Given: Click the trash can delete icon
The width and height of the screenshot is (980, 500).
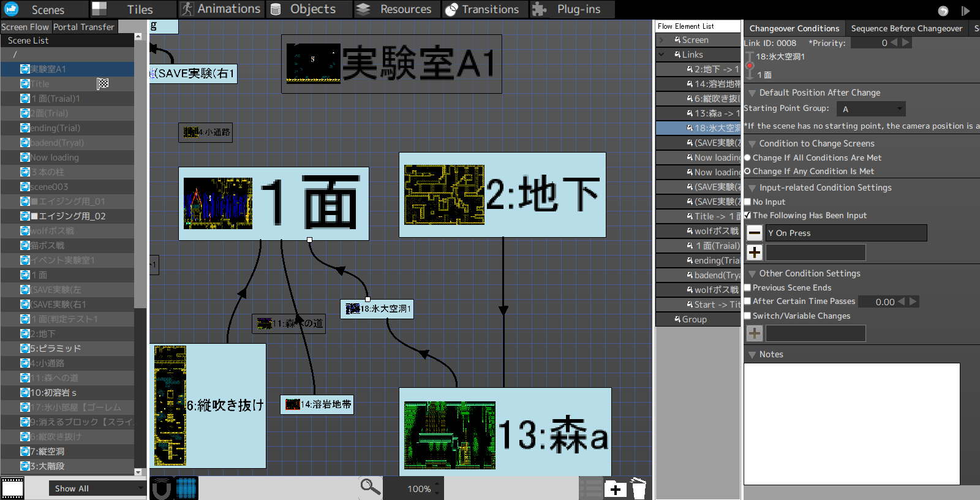Looking at the screenshot, I should coord(639,489).
